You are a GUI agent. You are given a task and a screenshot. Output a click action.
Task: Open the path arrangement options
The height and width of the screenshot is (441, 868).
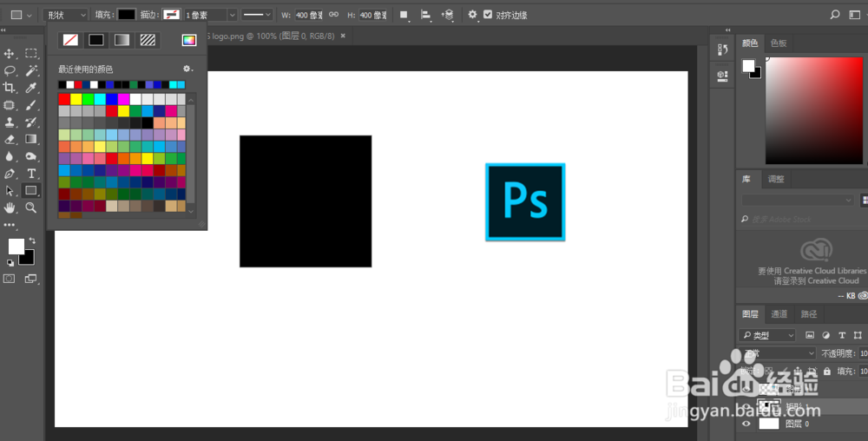click(447, 15)
